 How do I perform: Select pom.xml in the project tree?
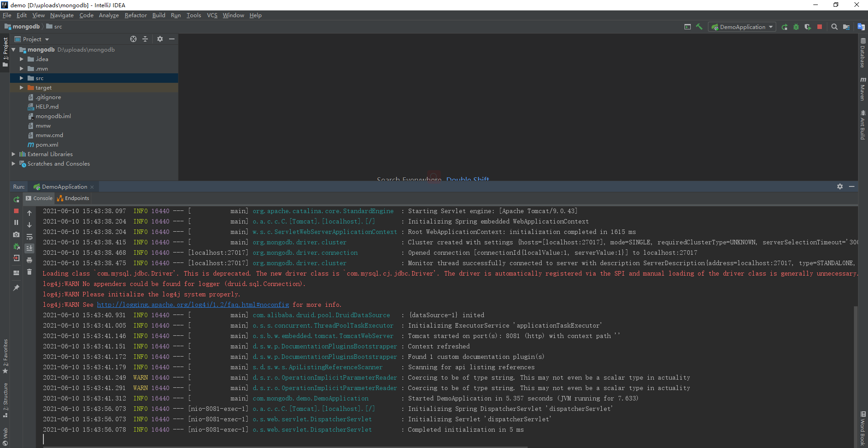[47, 145]
